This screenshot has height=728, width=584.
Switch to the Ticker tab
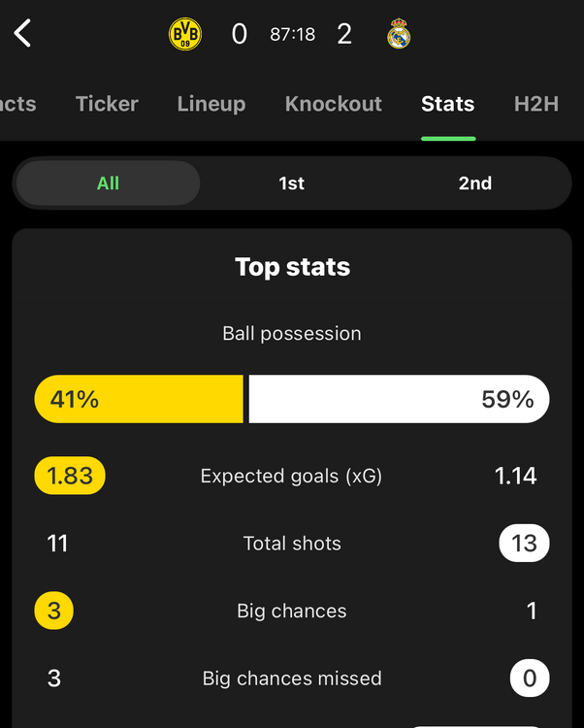107,104
